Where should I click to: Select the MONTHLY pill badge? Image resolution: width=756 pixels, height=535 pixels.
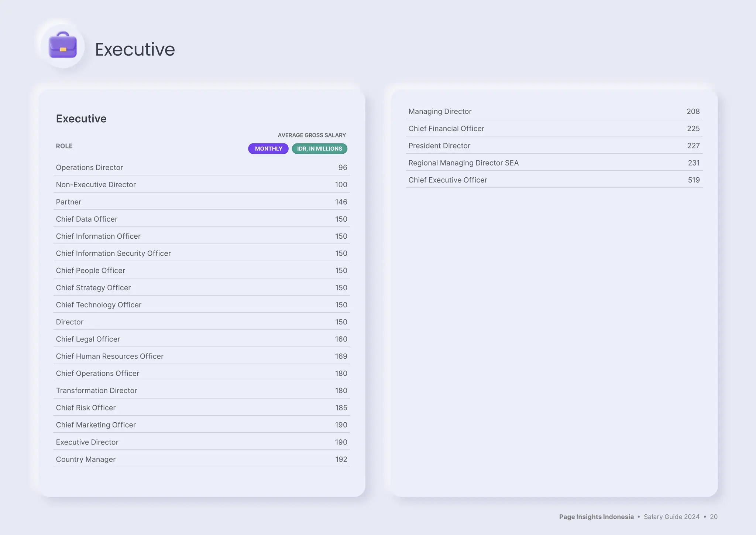click(x=268, y=149)
